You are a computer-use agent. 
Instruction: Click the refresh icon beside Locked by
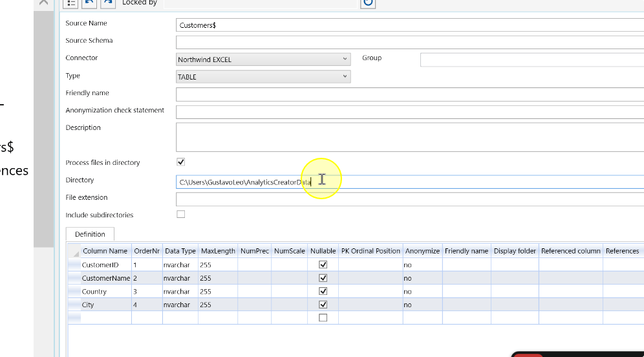[368, 3]
